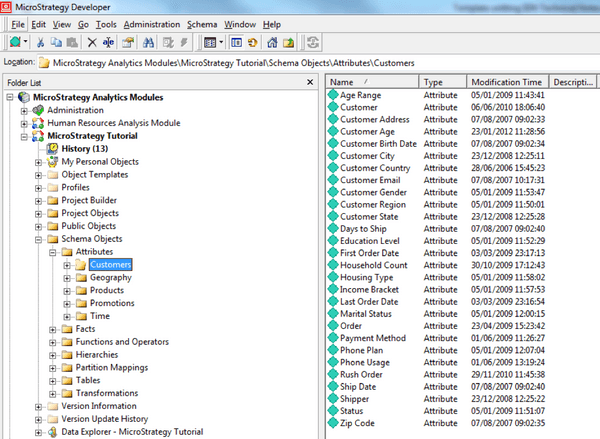600x439 pixels.
Task: Open the Schema menu
Action: click(202, 24)
